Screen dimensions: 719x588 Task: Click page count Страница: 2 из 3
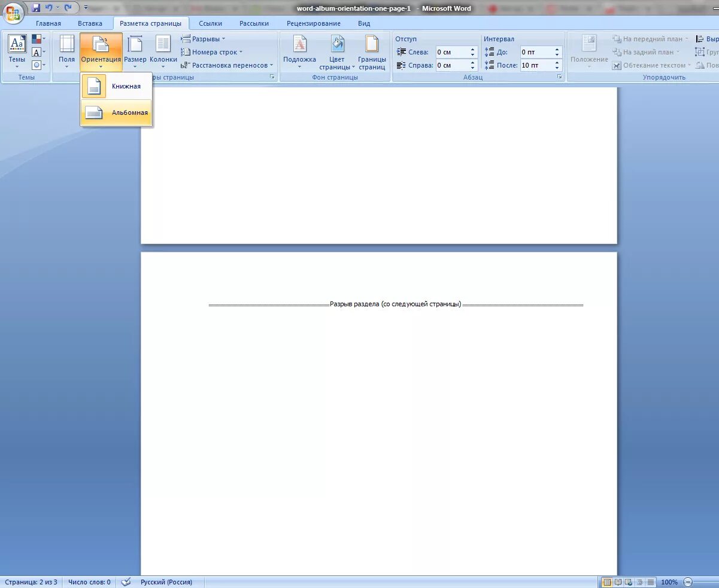[x=31, y=582]
